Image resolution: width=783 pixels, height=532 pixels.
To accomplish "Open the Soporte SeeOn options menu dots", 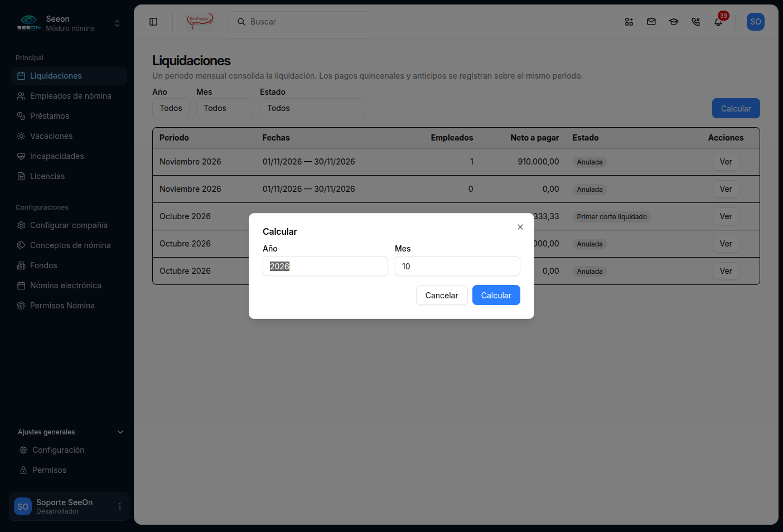I will (x=120, y=506).
